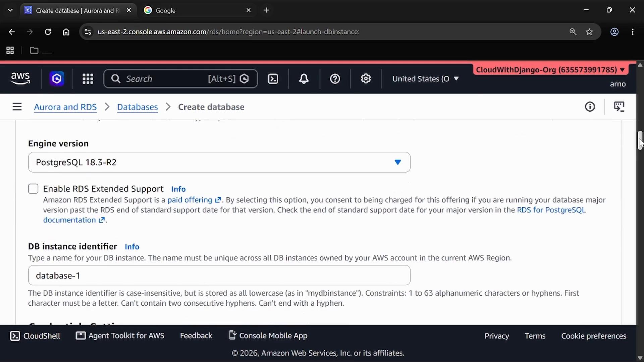Viewport: 644px width, 362px height.
Task: Open Agent Toolkit for AWS in the footer
Action: [120, 336]
